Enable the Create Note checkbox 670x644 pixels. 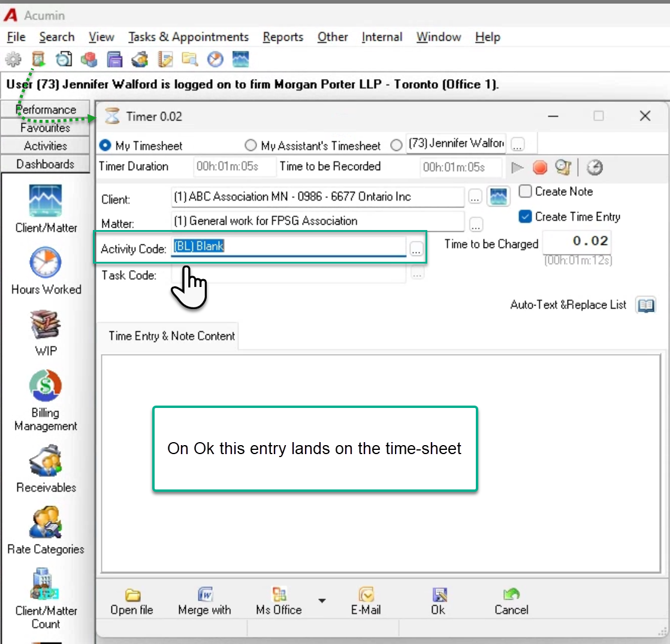(525, 191)
